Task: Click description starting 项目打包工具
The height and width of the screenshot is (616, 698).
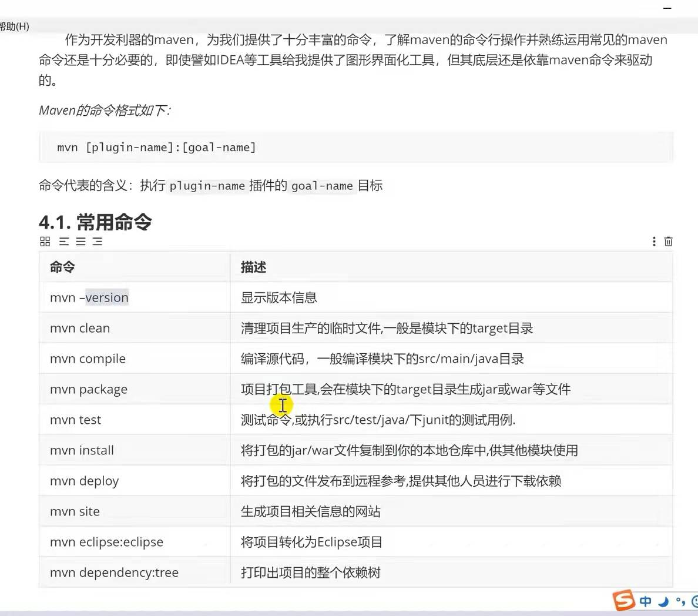Action: pyautogui.click(x=405, y=389)
